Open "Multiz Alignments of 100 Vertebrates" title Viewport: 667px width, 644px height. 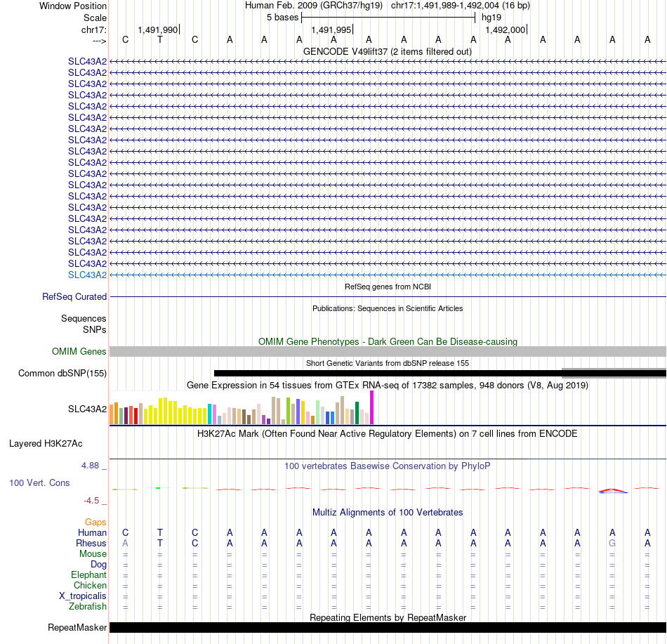[388, 512]
